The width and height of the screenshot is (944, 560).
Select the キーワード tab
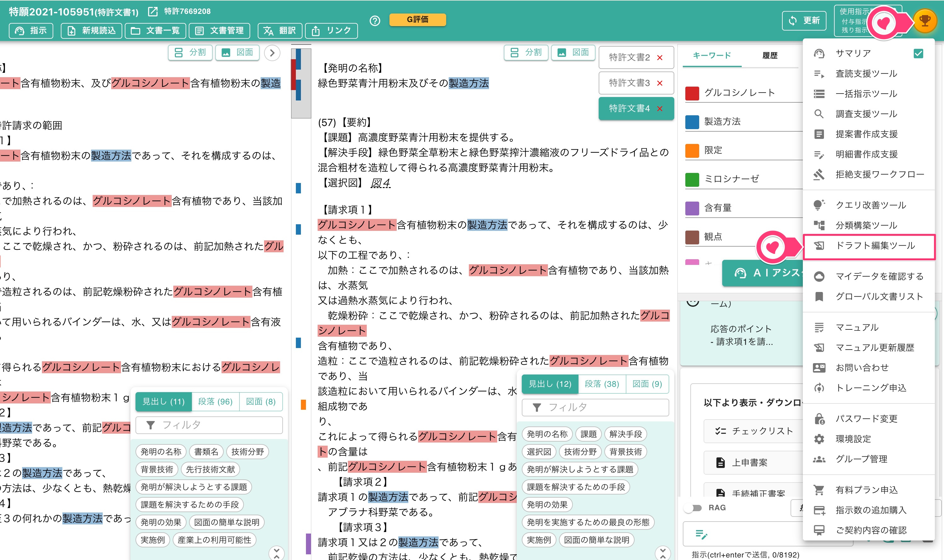(x=712, y=55)
